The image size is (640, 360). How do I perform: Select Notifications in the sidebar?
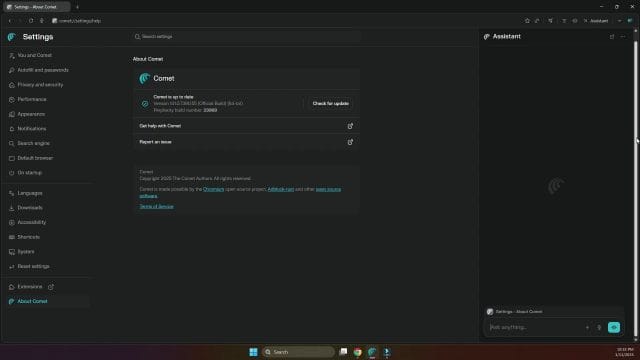31,129
